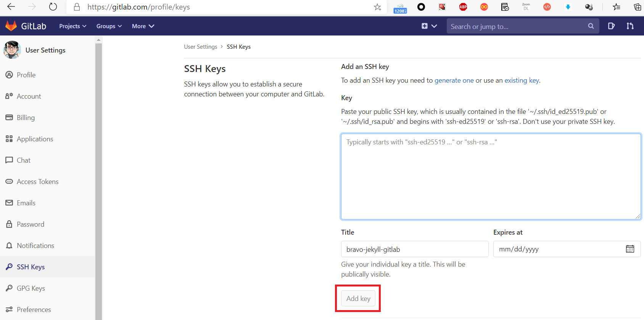This screenshot has height=320, width=644.
Task: Open the new item plus dropdown
Action: click(429, 26)
